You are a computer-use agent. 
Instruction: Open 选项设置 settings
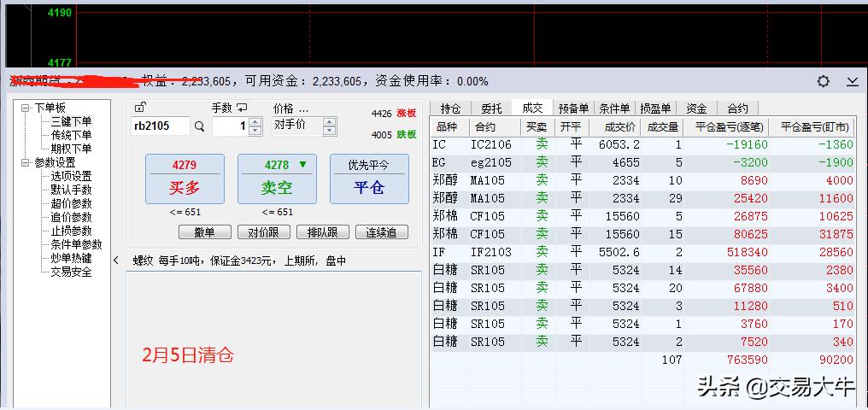point(72,177)
